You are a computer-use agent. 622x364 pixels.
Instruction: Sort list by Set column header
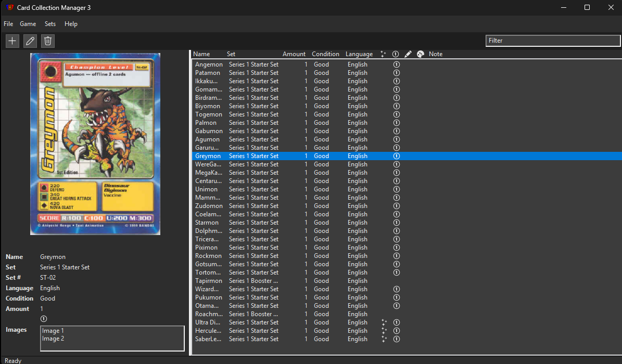pos(231,54)
